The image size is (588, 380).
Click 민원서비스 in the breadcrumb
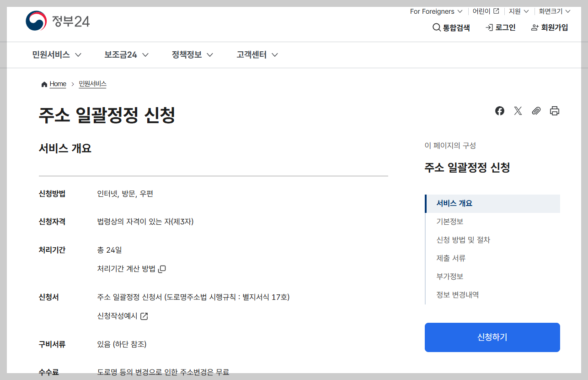[x=92, y=84]
